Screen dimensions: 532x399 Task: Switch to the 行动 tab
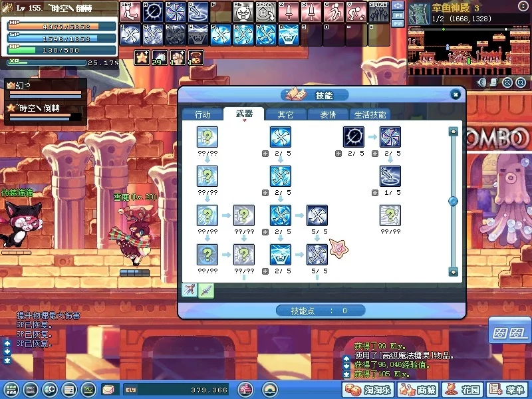pyautogui.click(x=203, y=114)
